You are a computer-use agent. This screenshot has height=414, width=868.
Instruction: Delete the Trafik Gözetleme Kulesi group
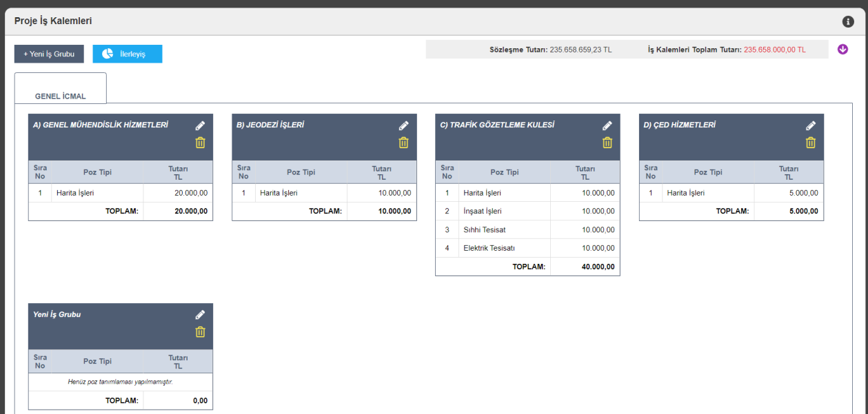pos(607,143)
